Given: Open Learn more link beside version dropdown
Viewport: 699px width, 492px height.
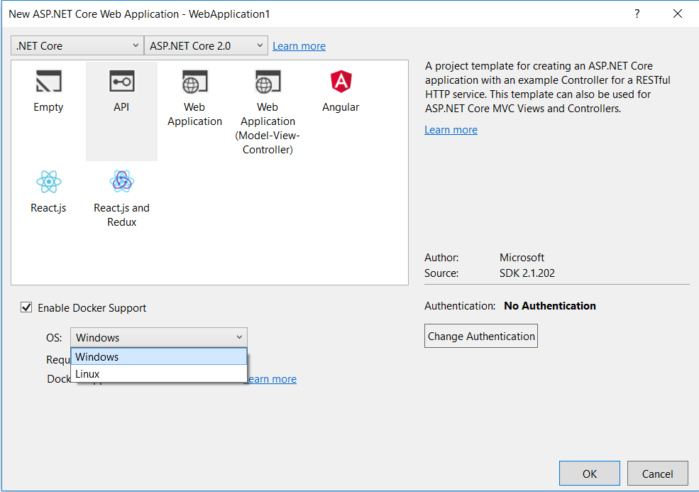Looking at the screenshot, I should click(x=299, y=46).
